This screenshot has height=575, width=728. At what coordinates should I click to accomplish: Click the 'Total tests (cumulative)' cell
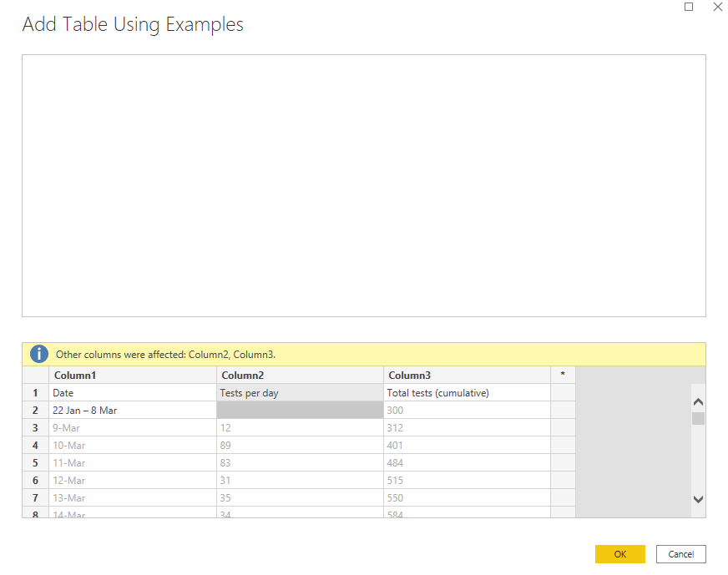[467, 393]
